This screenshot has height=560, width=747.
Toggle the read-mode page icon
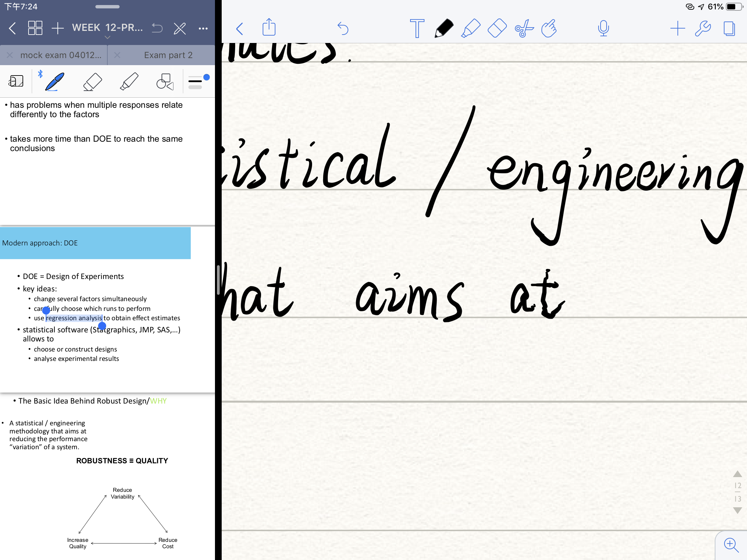click(x=16, y=81)
